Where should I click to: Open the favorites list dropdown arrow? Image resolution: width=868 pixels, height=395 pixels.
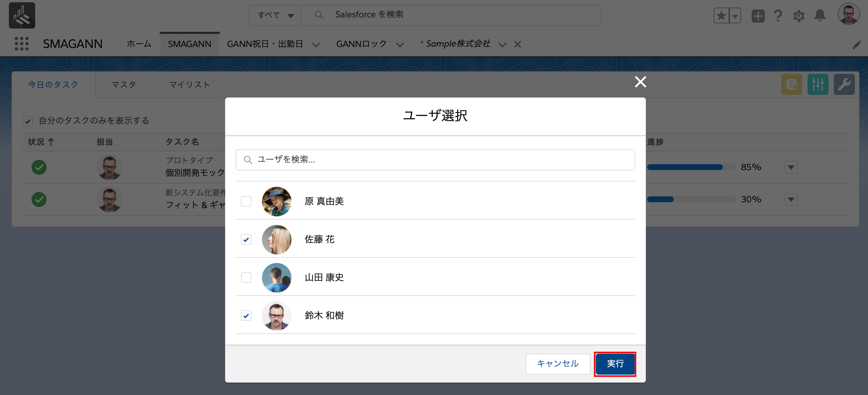[x=735, y=15]
